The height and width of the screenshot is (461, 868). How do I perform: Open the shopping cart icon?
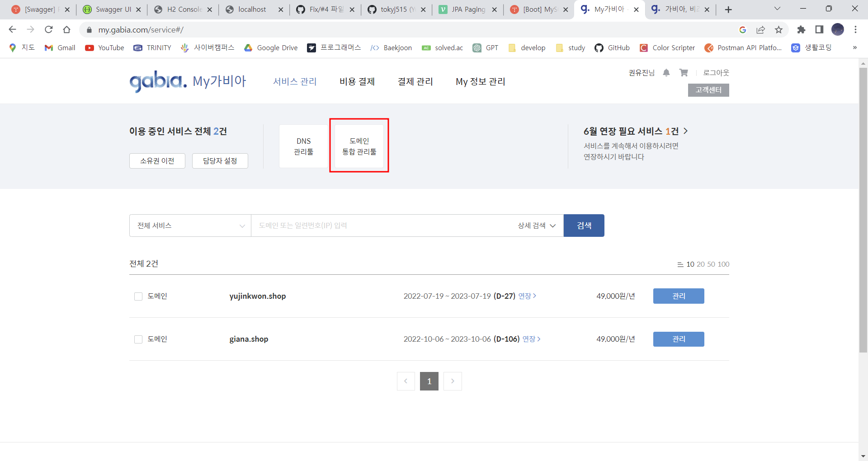[684, 73]
